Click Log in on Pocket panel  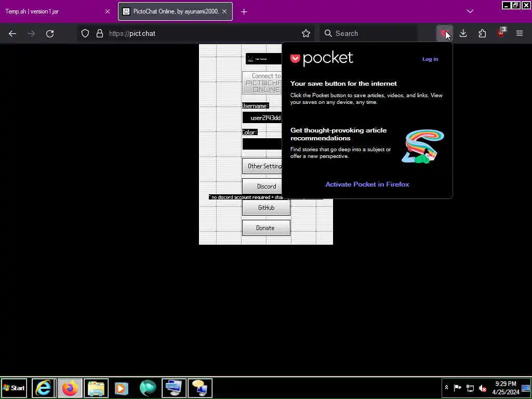click(430, 59)
